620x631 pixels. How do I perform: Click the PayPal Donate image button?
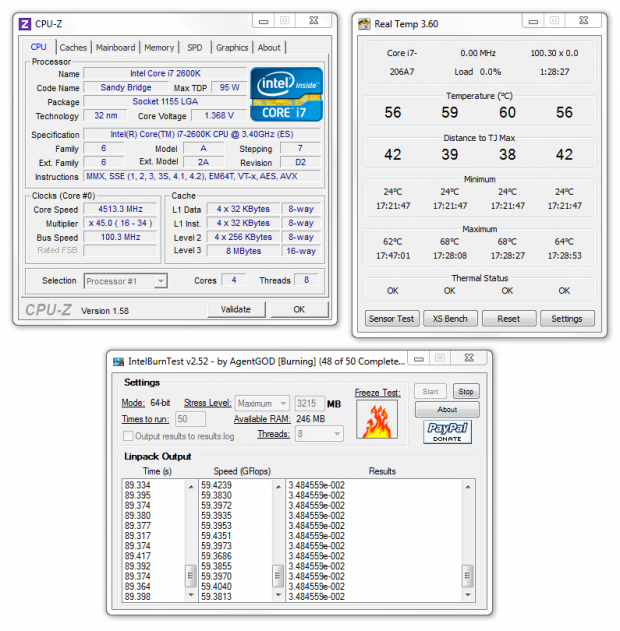447,432
